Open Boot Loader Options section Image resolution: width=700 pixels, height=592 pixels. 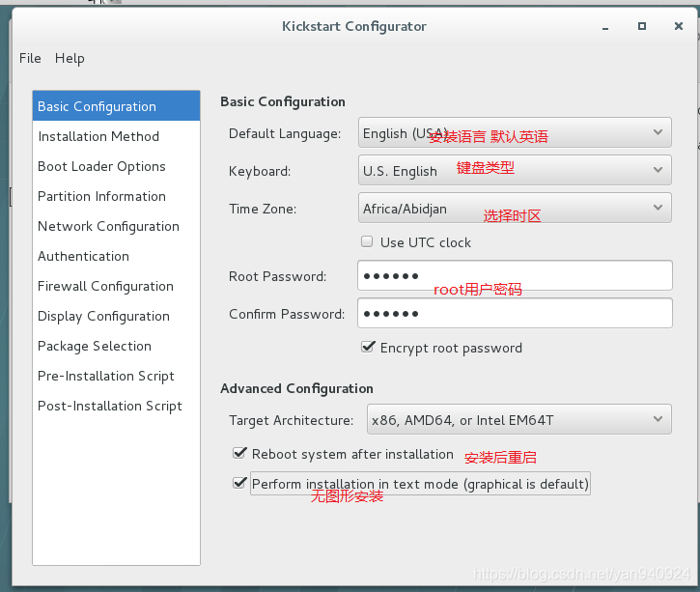(x=116, y=166)
